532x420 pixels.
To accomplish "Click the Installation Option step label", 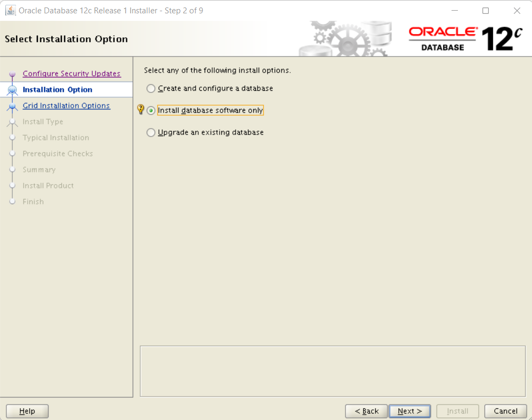I will tap(58, 90).
